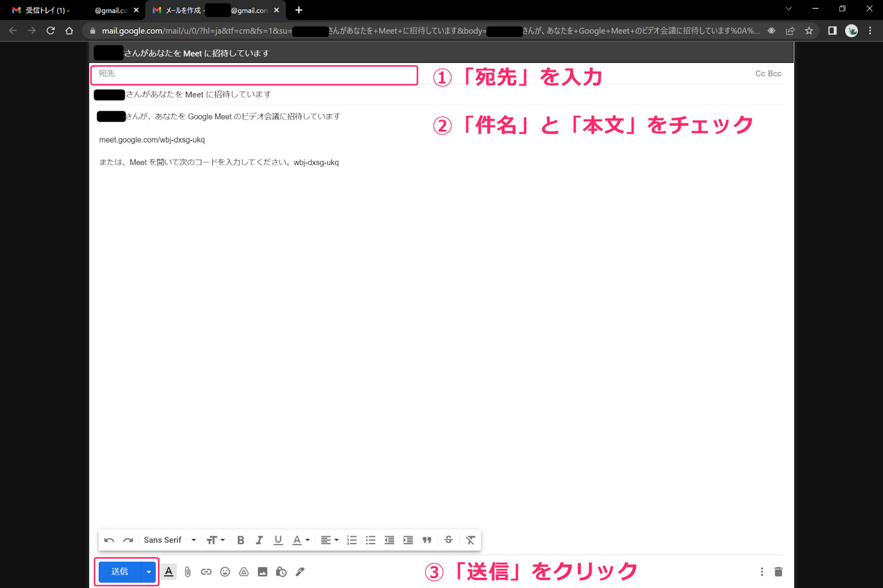Open more options three-dot menu in compose
This screenshot has height=588, width=883.
[x=762, y=571]
